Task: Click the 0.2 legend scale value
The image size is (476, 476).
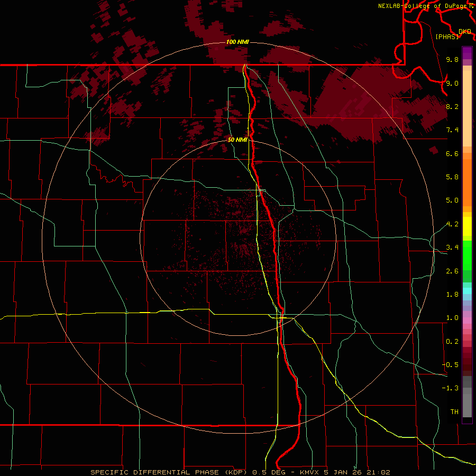Action: 452,342
